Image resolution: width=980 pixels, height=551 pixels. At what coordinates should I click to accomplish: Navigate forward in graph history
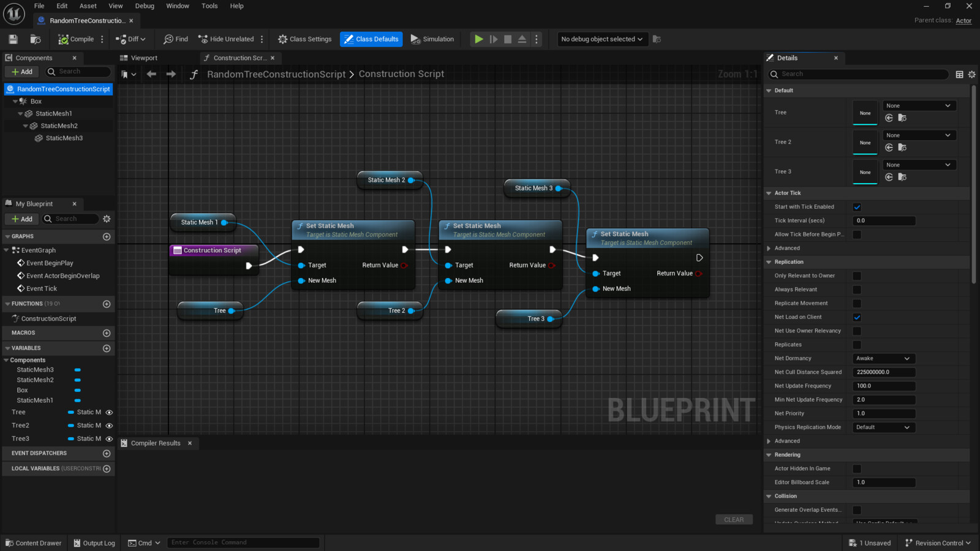pyautogui.click(x=171, y=74)
